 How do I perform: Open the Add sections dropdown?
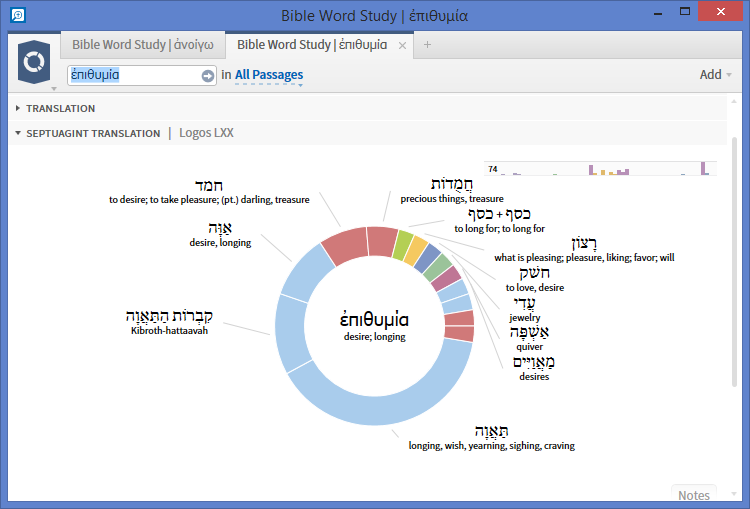pyautogui.click(x=716, y=75)
